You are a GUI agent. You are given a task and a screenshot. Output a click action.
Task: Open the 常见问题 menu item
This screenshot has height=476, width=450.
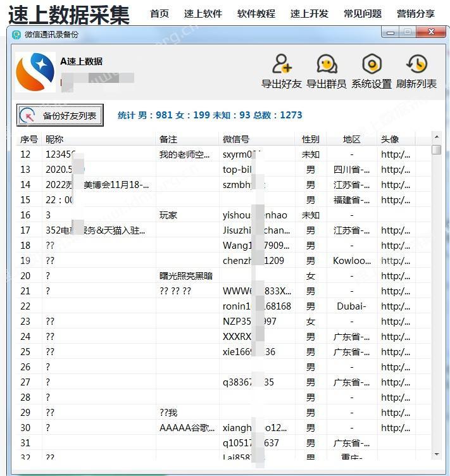(x=363, y=14)
